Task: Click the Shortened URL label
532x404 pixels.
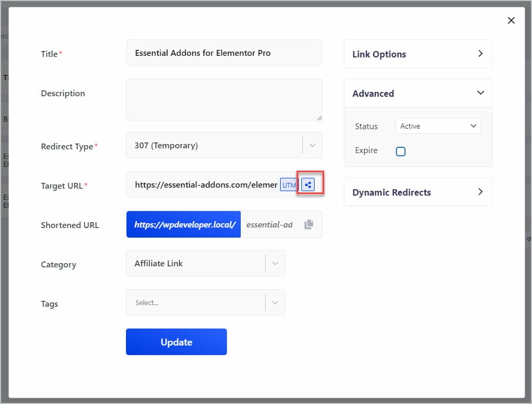Action: [x=70, y=225]
